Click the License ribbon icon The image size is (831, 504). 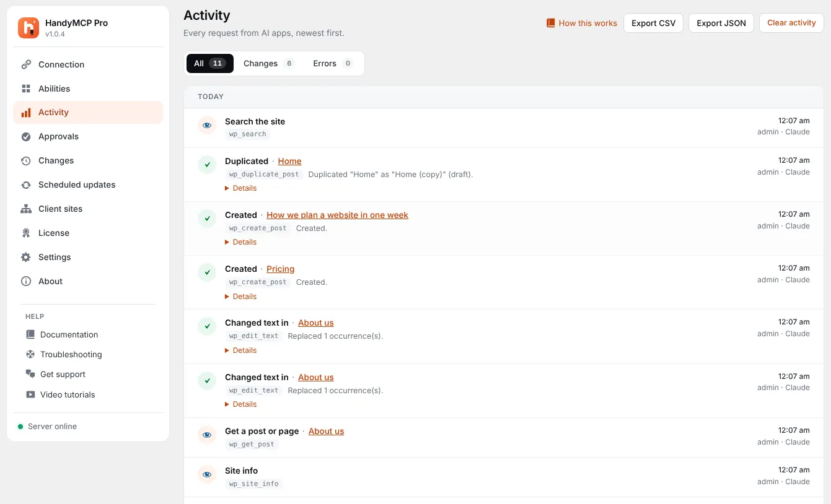26,233
